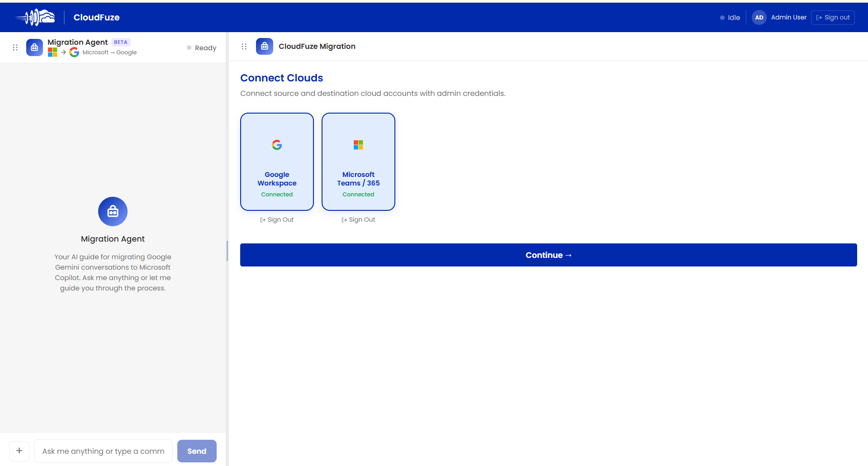Click the Connect Clouds heading
The image size is (868, 466).
[x=281, y=78]
